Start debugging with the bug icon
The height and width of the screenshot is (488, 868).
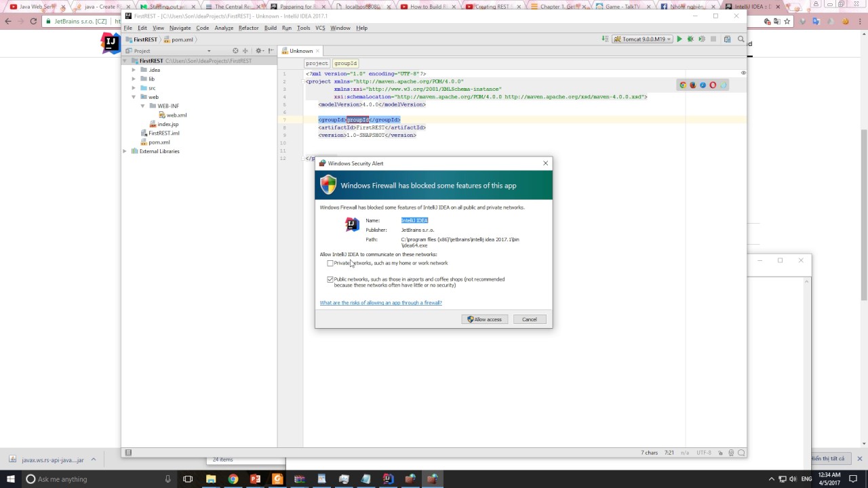pyautogui.click(x=690, y=39)
